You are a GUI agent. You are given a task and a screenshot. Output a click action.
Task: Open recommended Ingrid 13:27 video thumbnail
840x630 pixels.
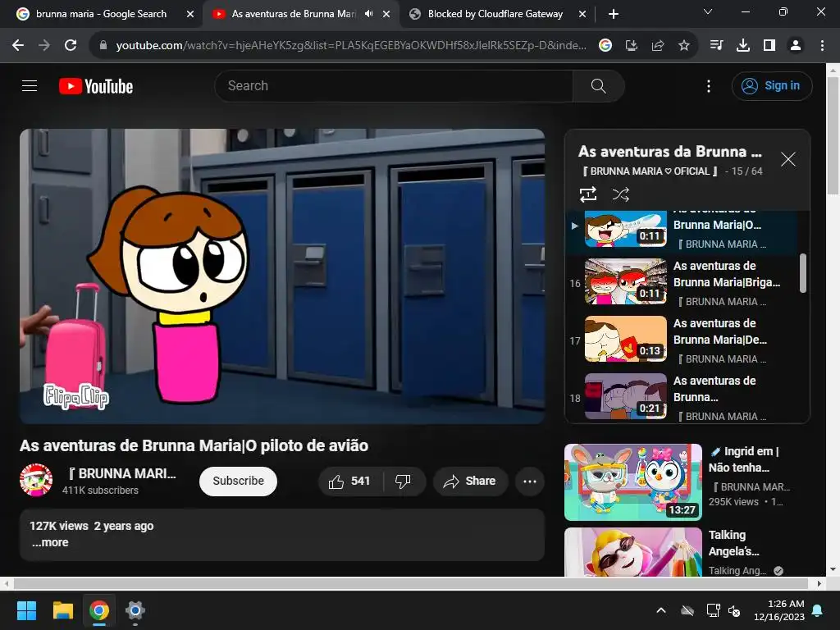pyautogui.click(x=633, y=482)
